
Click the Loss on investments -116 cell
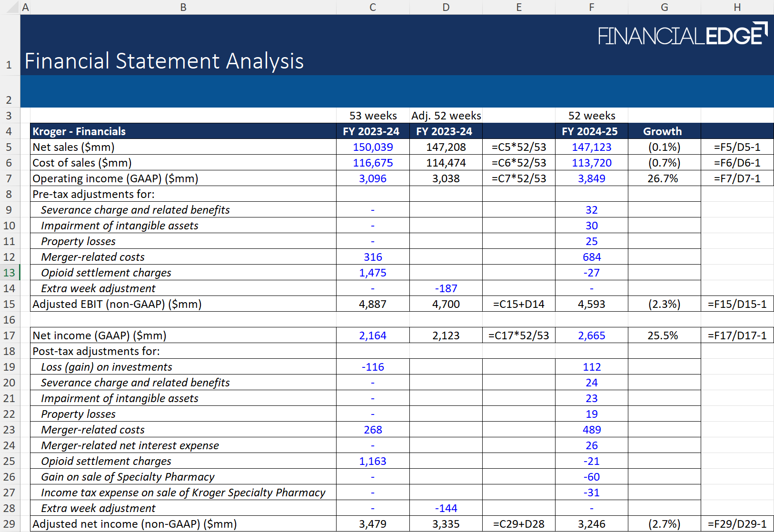click(373, 367)
